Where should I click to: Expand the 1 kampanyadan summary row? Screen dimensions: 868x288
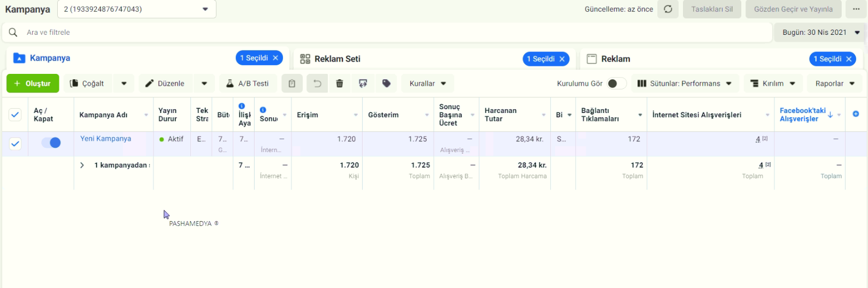[x=82, y=165]
